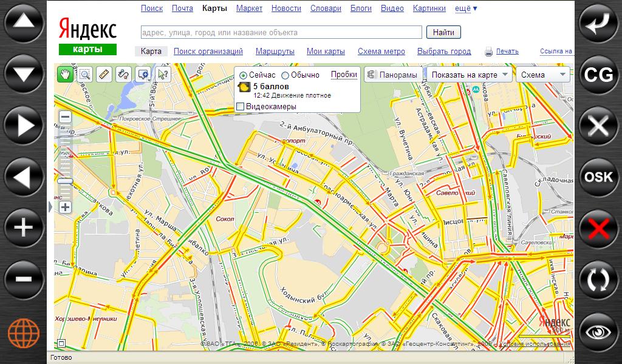Expand the ещё services menu
Image resolution: width=622 pixels, height=364 pixels.
click(x=466, y=8)
